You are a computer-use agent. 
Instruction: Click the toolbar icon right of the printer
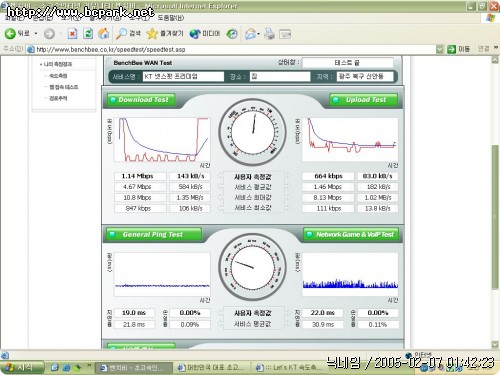(285, 34)
